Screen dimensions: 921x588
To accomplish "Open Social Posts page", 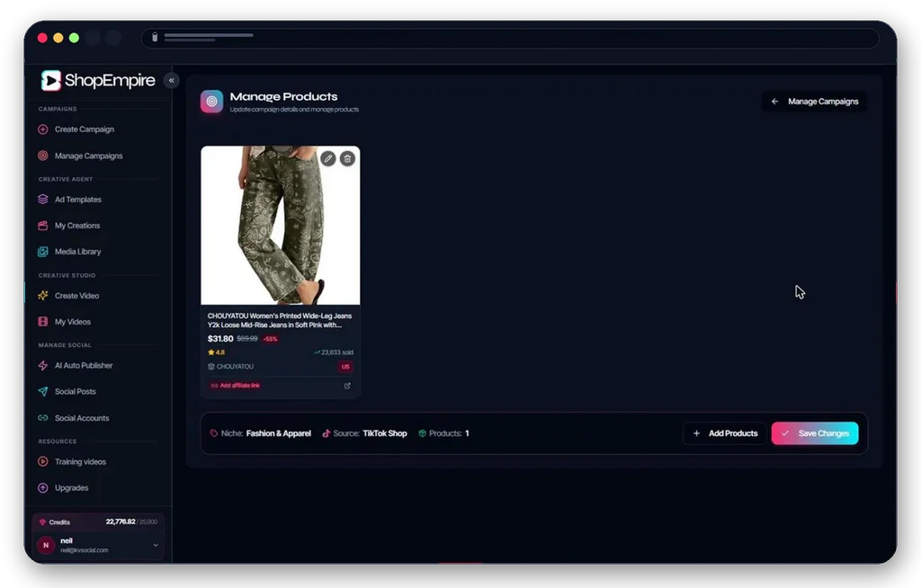I will [x=75, y=391].
